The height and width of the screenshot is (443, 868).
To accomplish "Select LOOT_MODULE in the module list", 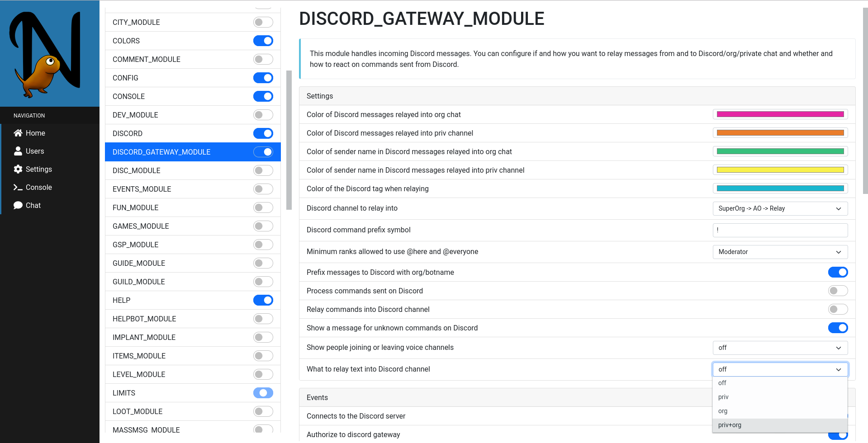I will (193, 411).
